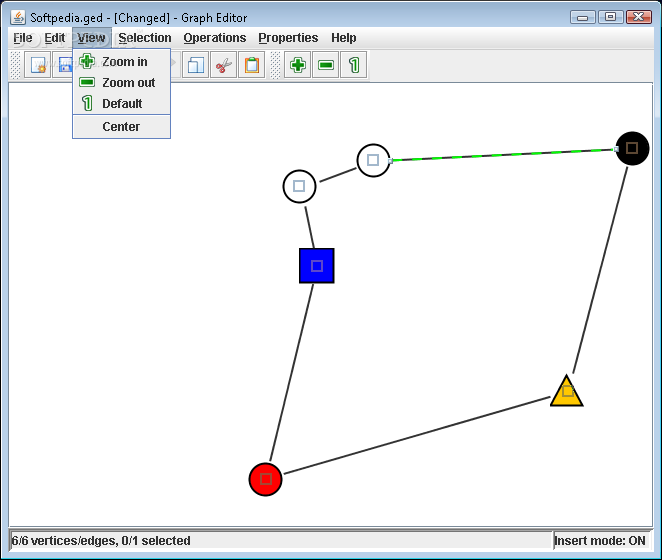Select the yellow triangle vertex
This screenshot has height=560, width=662.
click(567, 391)
